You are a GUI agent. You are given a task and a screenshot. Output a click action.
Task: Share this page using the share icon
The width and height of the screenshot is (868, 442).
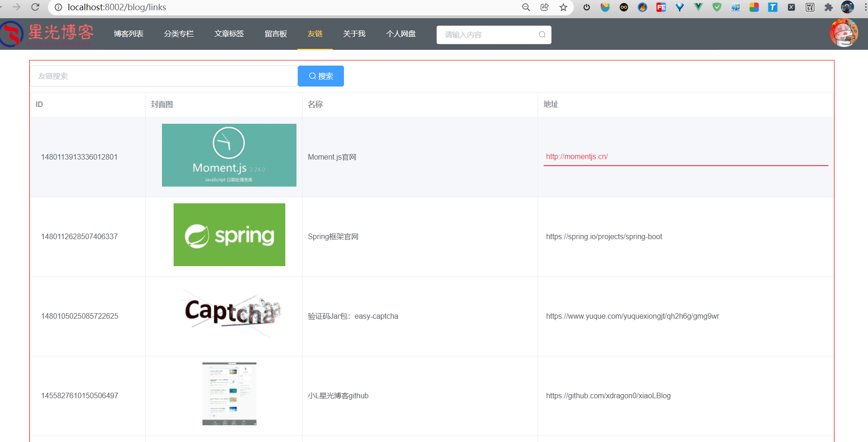545,7
